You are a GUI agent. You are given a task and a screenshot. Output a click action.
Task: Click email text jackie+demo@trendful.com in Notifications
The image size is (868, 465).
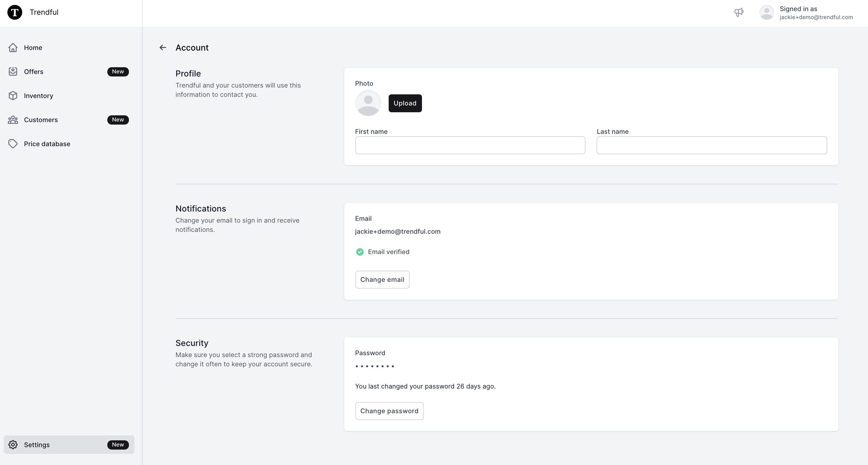[398, 232]
